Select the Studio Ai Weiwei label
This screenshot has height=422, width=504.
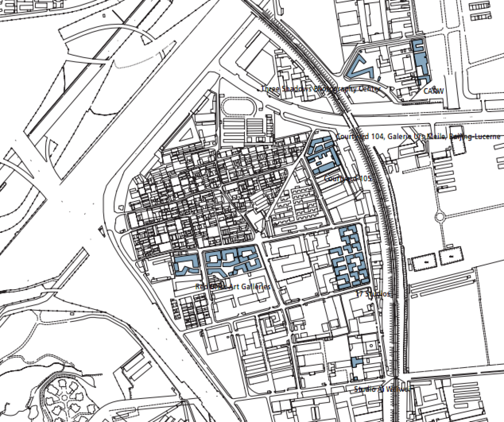pyautogui.click(x=382, y=389)
